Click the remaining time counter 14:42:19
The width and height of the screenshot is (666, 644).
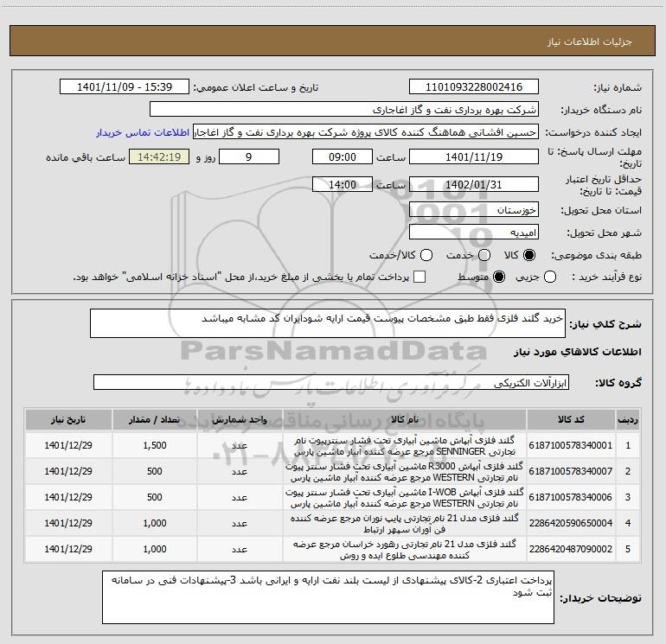point(159,156)
